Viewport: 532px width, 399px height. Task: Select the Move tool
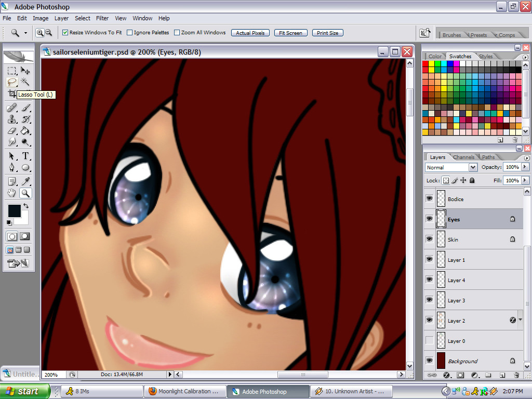pos(25,71)
